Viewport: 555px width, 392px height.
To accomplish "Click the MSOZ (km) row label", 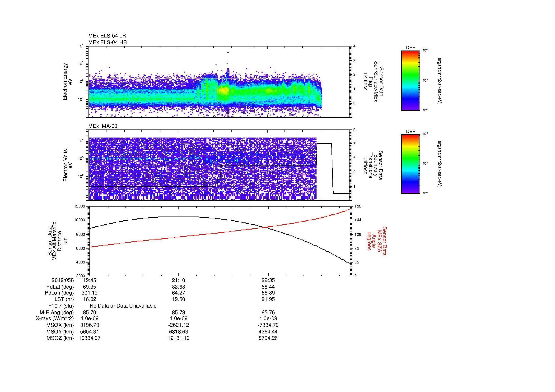I will 60,338.
